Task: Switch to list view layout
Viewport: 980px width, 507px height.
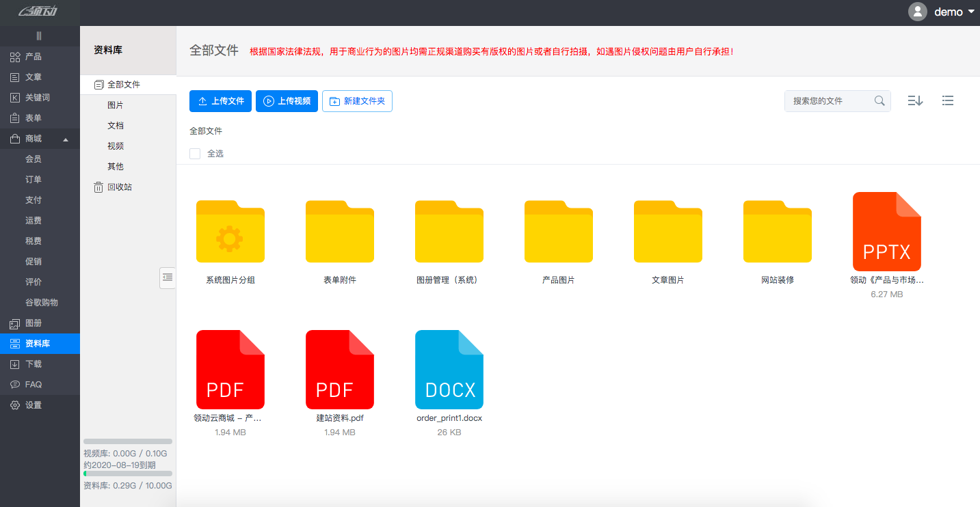Action: click(x=948, y=100)
